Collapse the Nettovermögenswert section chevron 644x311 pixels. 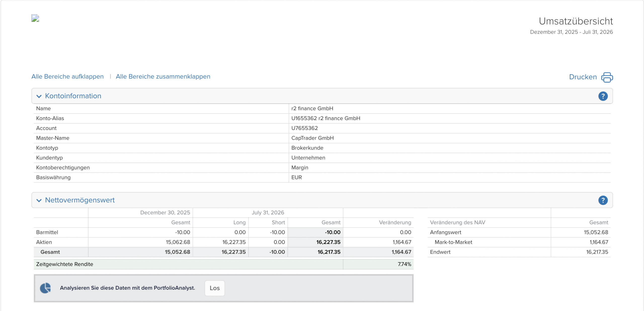(x=39, y=200)
